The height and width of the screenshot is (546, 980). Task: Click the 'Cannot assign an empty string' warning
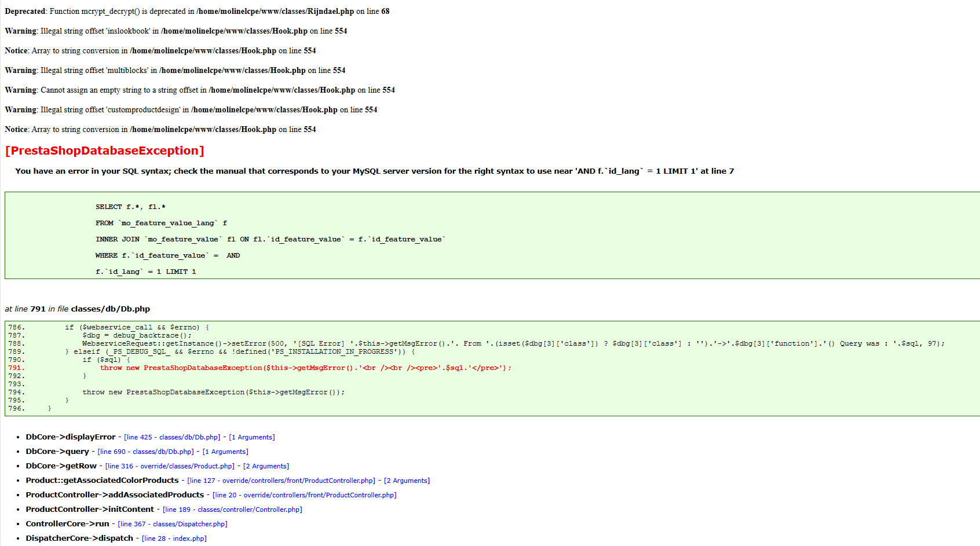(x=200, y=90)
